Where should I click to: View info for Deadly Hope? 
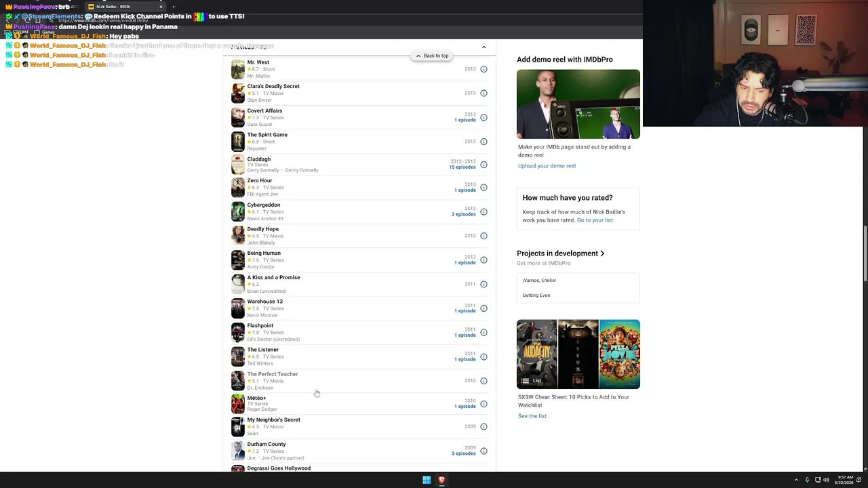click(484, 236)
